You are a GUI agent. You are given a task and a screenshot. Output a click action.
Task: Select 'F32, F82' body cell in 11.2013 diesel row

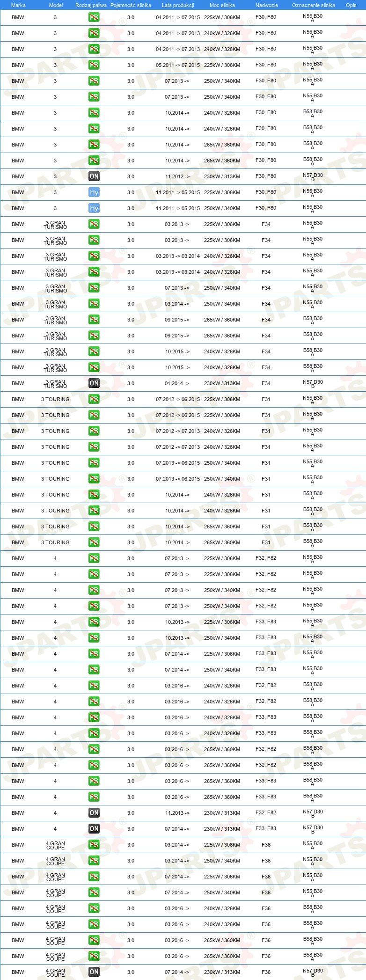tap(266, 813)
